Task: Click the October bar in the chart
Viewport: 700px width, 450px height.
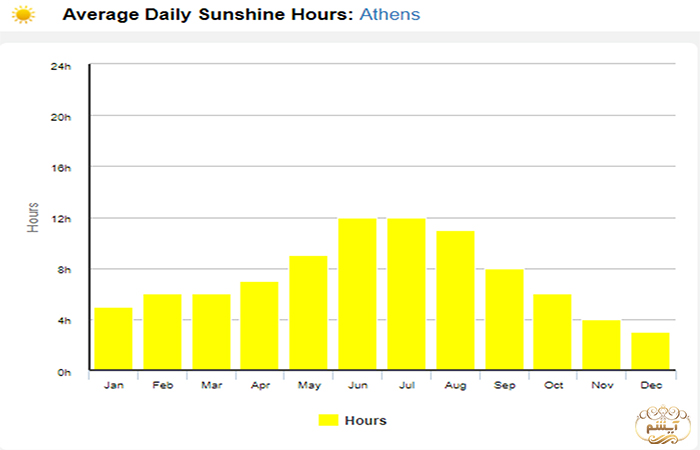Action: [x=552, y=332]
